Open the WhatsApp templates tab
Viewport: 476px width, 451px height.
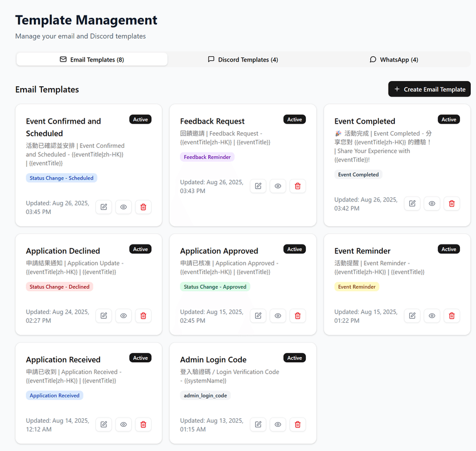click(394, 59)
